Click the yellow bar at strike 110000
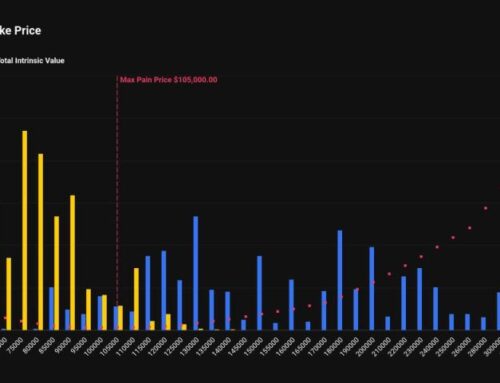 [x=136, y=299]
